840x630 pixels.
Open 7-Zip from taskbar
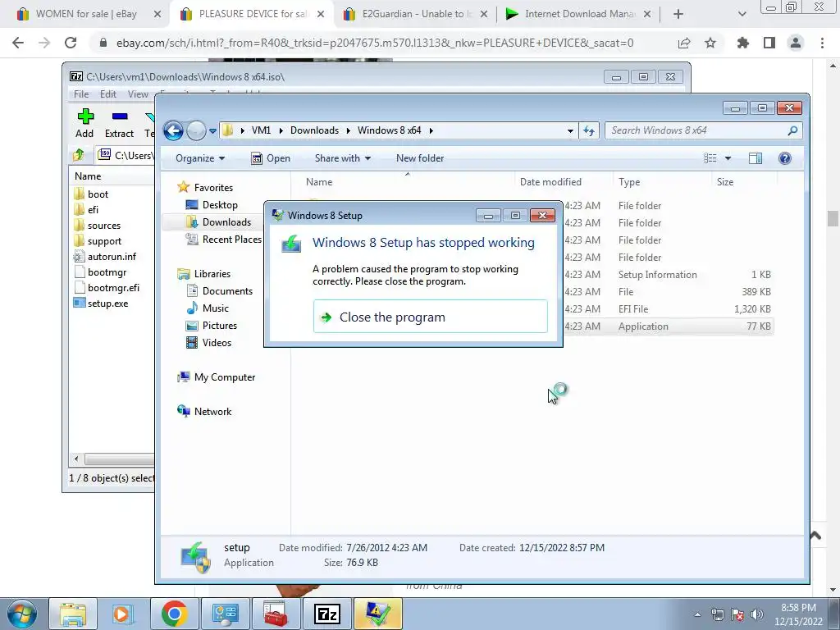click(x=327, y=614)
